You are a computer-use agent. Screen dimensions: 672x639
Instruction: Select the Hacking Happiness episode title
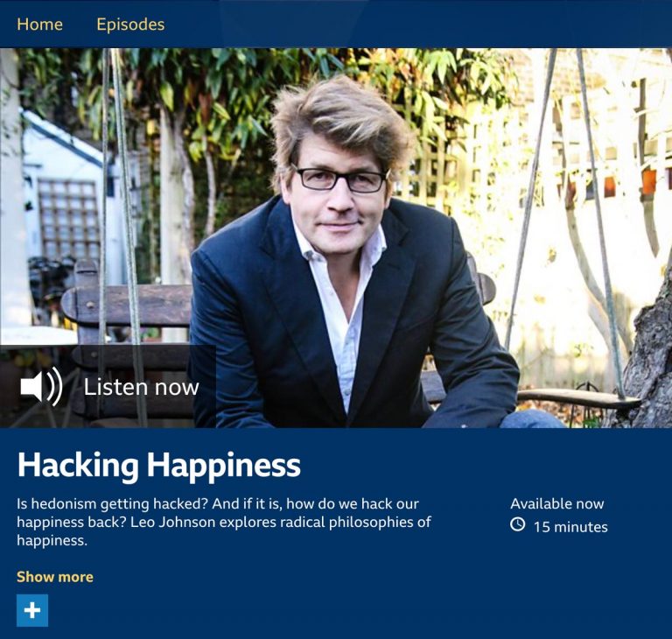tap(159, 467)
